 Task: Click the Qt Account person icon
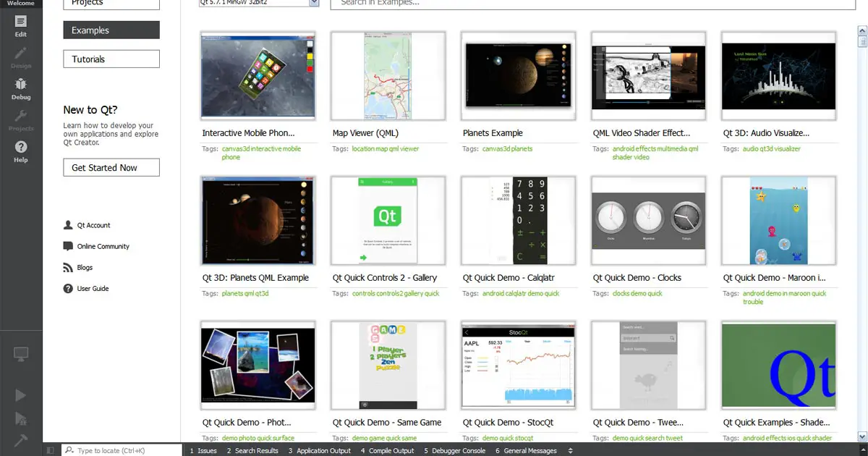point(68,225)
